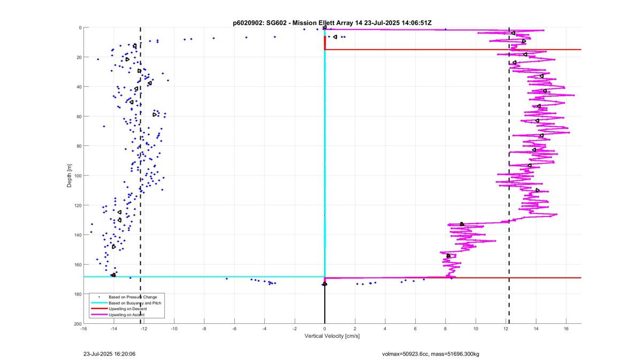Click y-axis tick label '80'
Screen dimensions: 642x364
pos(79,146)
